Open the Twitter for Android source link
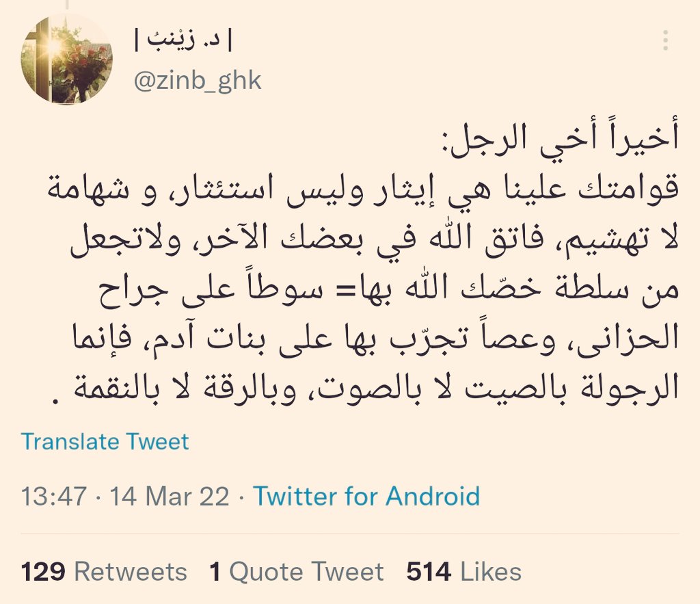700x604 pixels. coord(366,496)
